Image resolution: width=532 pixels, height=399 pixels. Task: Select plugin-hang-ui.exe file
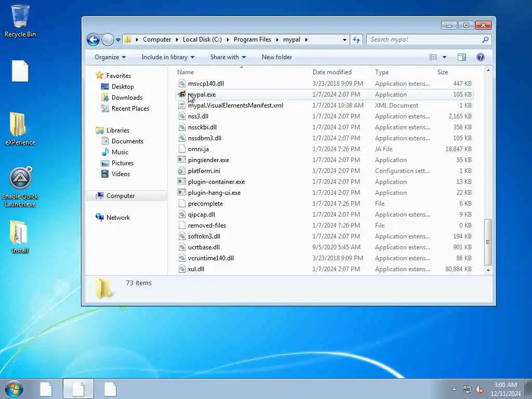click(x=214, y=193)
